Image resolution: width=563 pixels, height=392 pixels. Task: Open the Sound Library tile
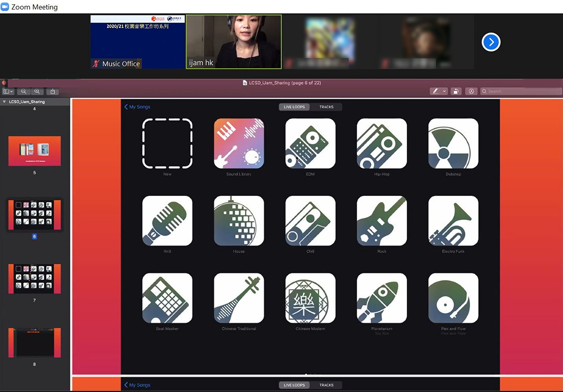coord(239,143)
